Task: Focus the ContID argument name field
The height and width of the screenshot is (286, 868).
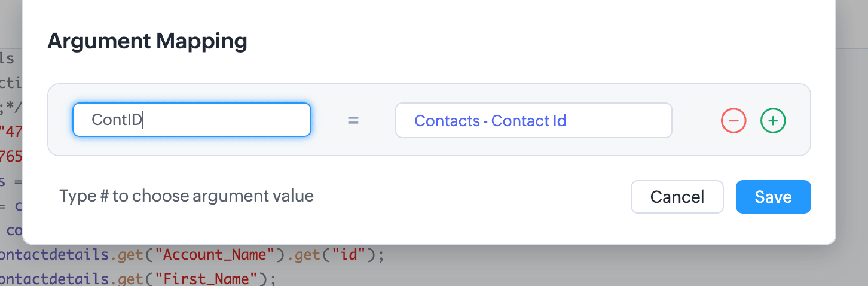Action: coord(191,120)
